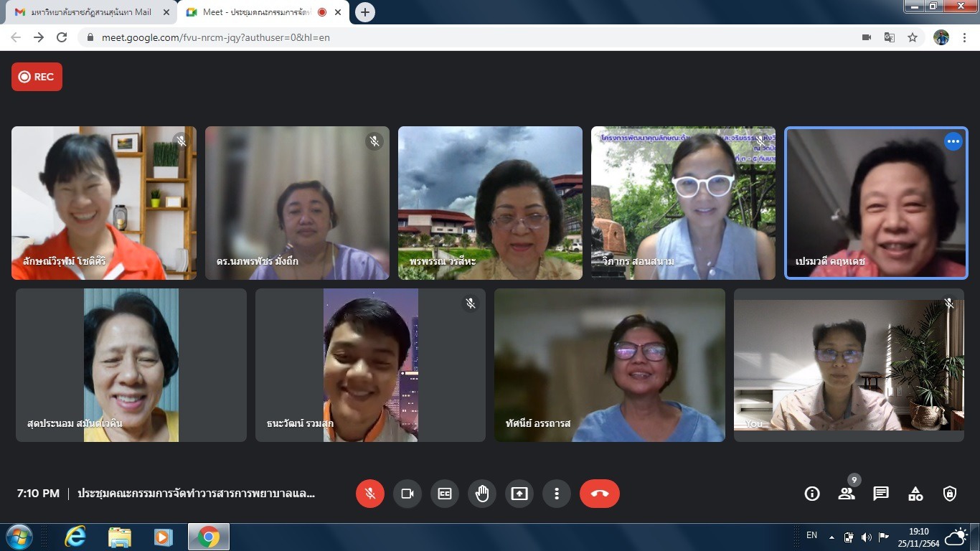The height and width of the screenshot is (551, 980).
Task: Open the meeting details info icon
Action: pyautogui.click(x=811, y=494)
